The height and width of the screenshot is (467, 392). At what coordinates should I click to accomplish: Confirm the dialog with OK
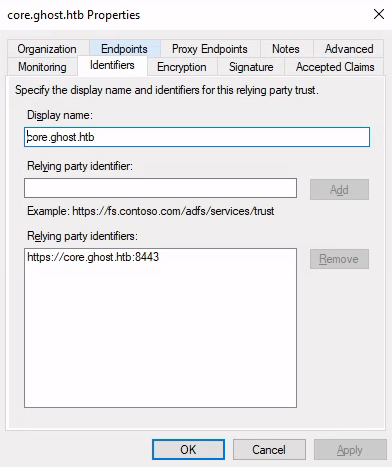(x=188, y=450)
